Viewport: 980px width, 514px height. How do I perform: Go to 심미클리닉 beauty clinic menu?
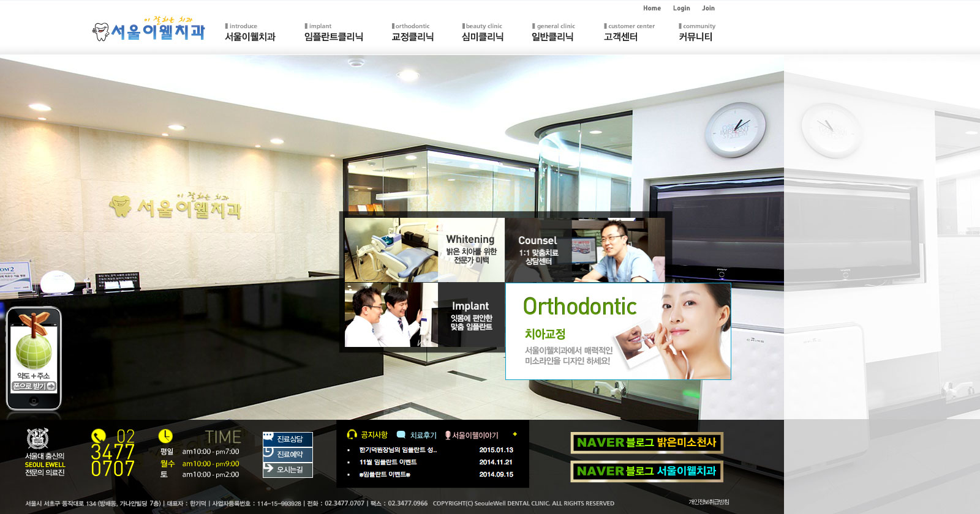pyautogui.click(x=482, y=37)
